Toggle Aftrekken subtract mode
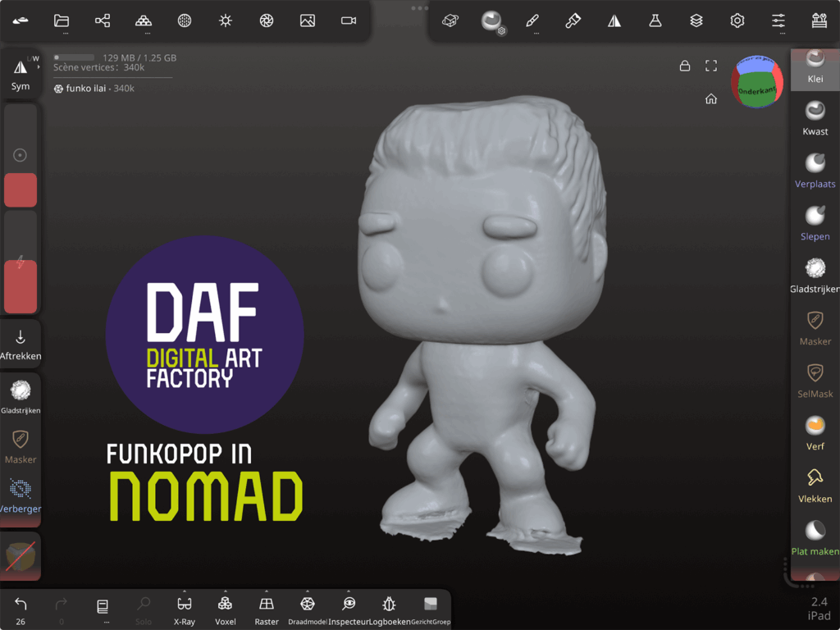Screen dimensions: 840x630 21,345
